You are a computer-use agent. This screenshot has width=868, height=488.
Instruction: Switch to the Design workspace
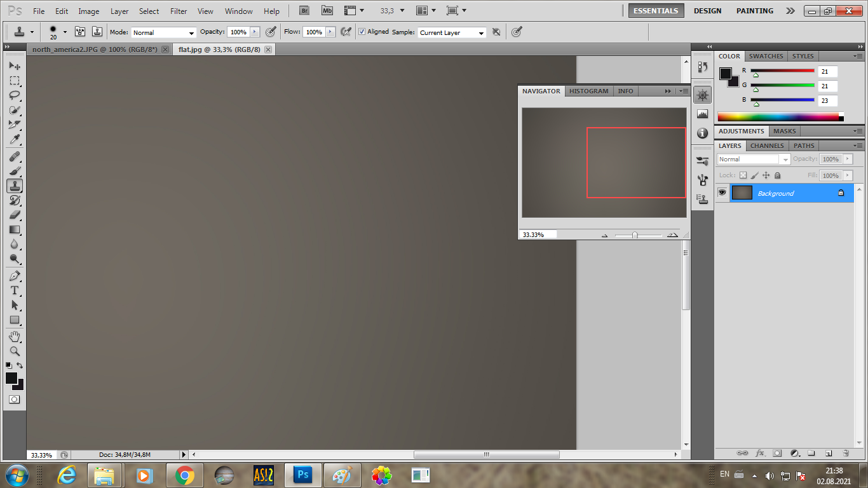707,11
